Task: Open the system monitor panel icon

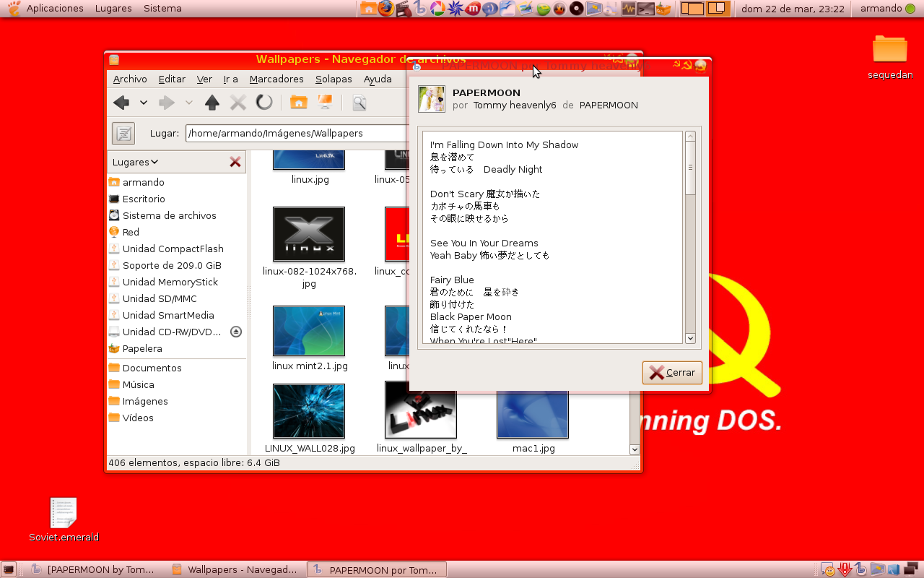Action: (x=628, y=9)
